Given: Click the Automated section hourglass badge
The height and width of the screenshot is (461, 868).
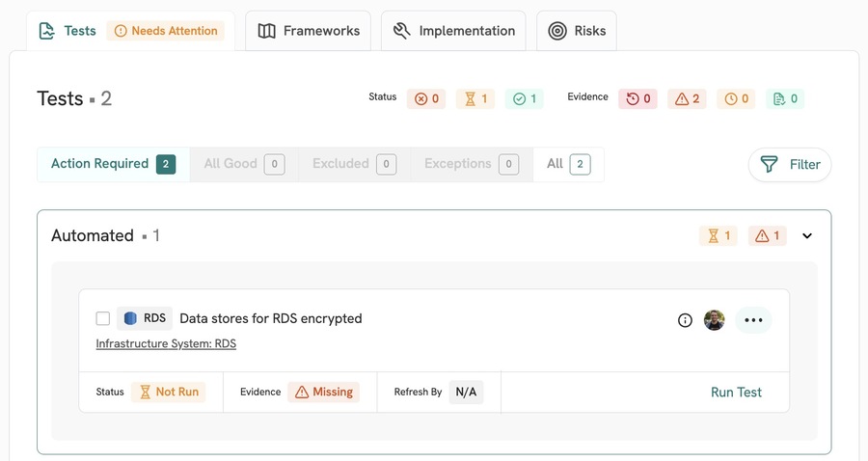Looking at the screenshot, I should point(718,235).
